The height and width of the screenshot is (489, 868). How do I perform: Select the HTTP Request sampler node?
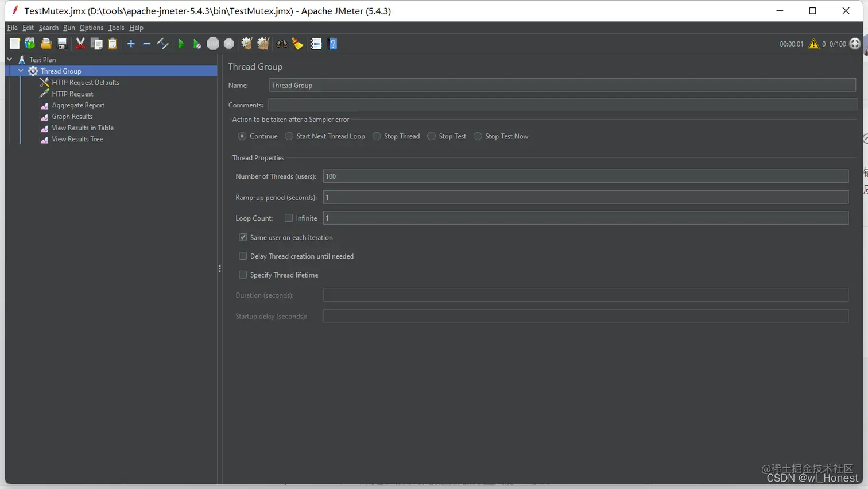pos(72,94)
